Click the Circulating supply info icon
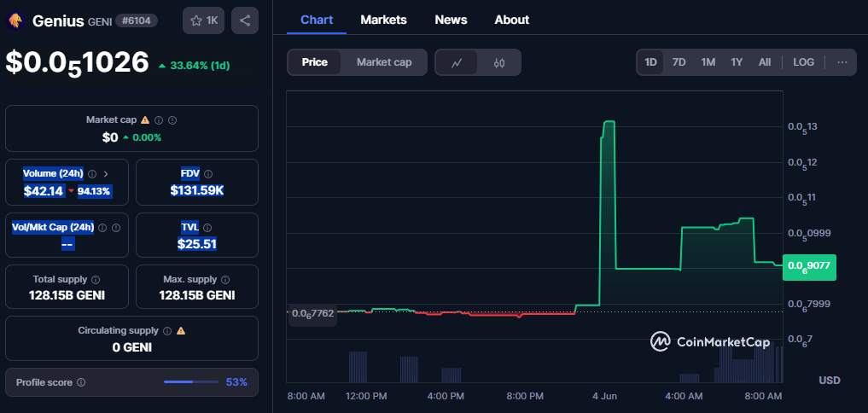Image resolution: width=868 pixels, height=413 pixels. [167, 330]
